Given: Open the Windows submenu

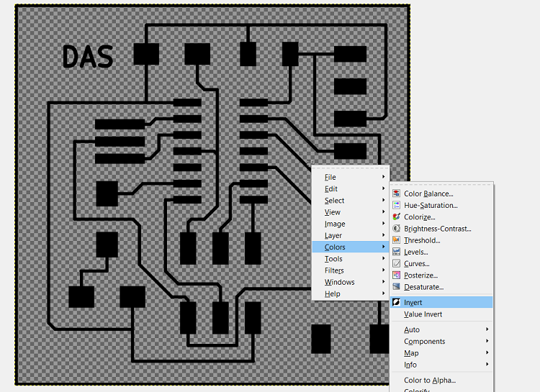Looking at the screenshot, I should [350, 282].
